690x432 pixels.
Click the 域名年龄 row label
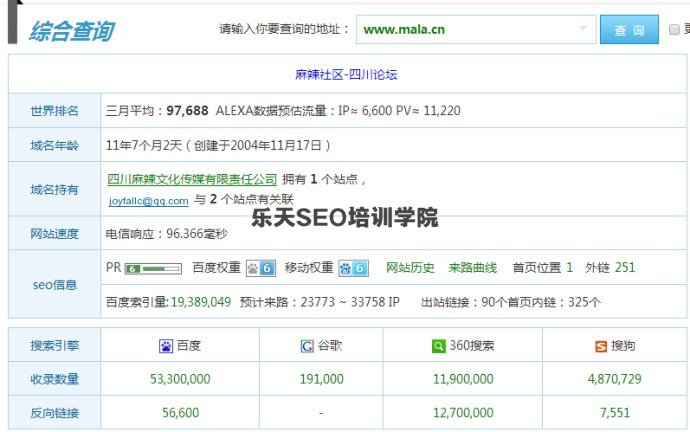tap(54, 146)
